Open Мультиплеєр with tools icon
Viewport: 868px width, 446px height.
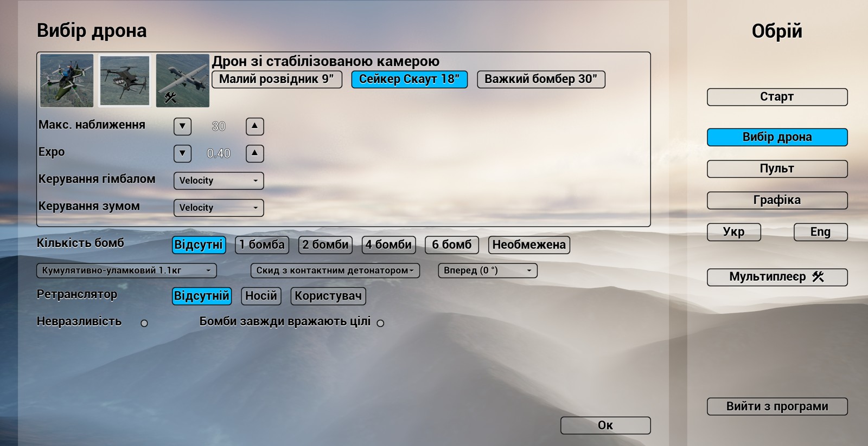777,277
